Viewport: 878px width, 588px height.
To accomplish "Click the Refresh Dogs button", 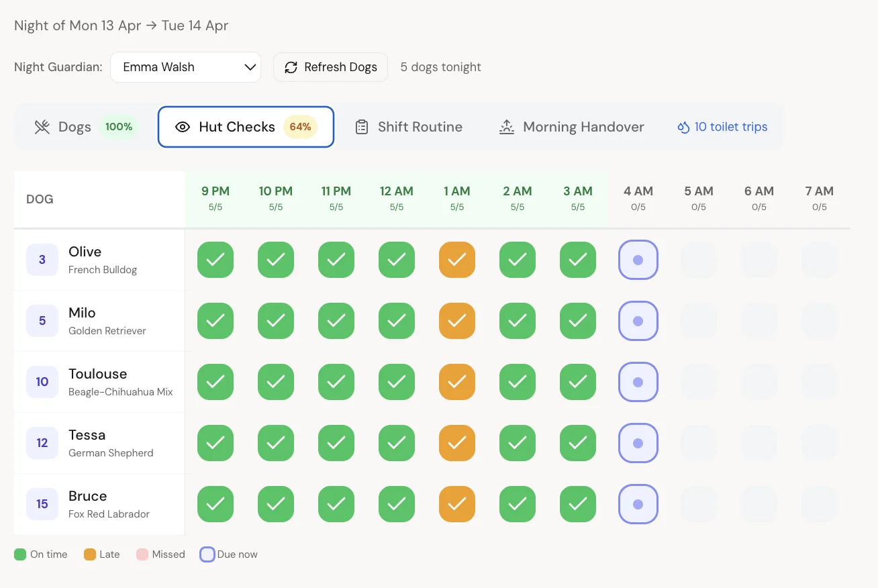I will click(x=330, y=67).
